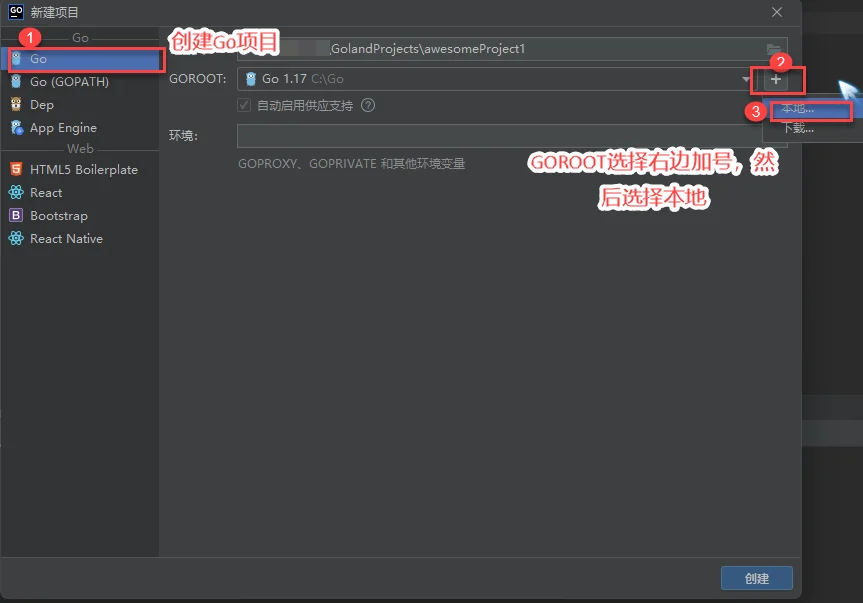Click the plus button to add GOROOT SDK
Viewport: 863px width, 603px height.
pyautogui.click(x=776, y=80)
